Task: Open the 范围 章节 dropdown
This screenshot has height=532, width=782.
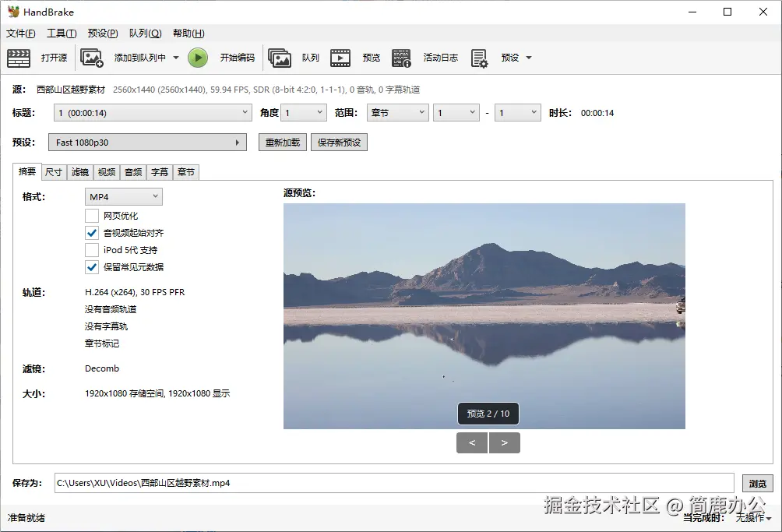Action: click(x=397, y=113)
